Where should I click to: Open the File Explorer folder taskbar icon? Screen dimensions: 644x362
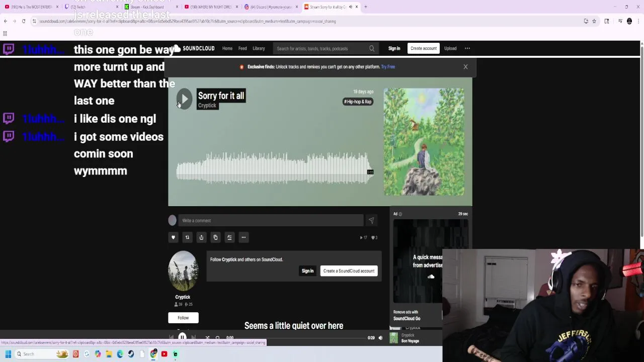[x=109, y=354]
